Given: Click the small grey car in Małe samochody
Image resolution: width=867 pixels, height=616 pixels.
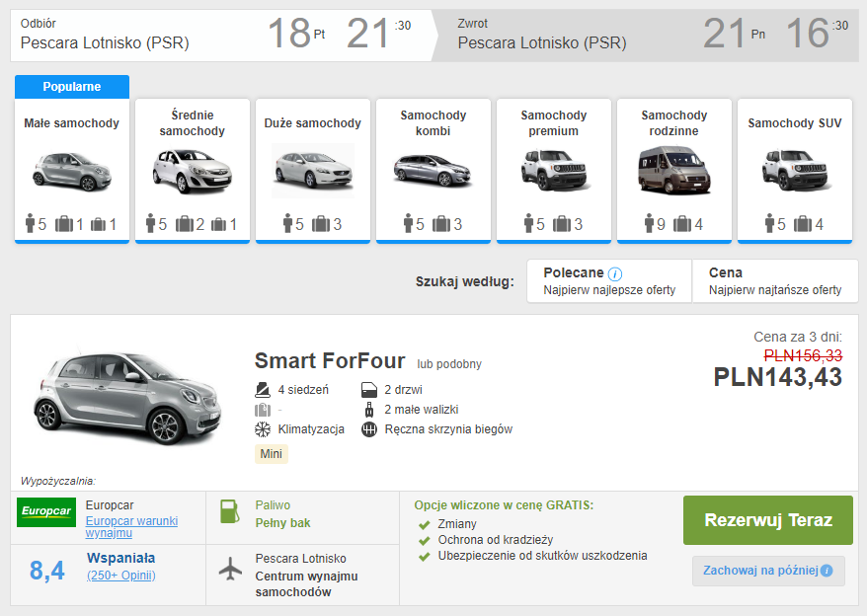Looking at the screenshot, I should click(x=72, y=172).
